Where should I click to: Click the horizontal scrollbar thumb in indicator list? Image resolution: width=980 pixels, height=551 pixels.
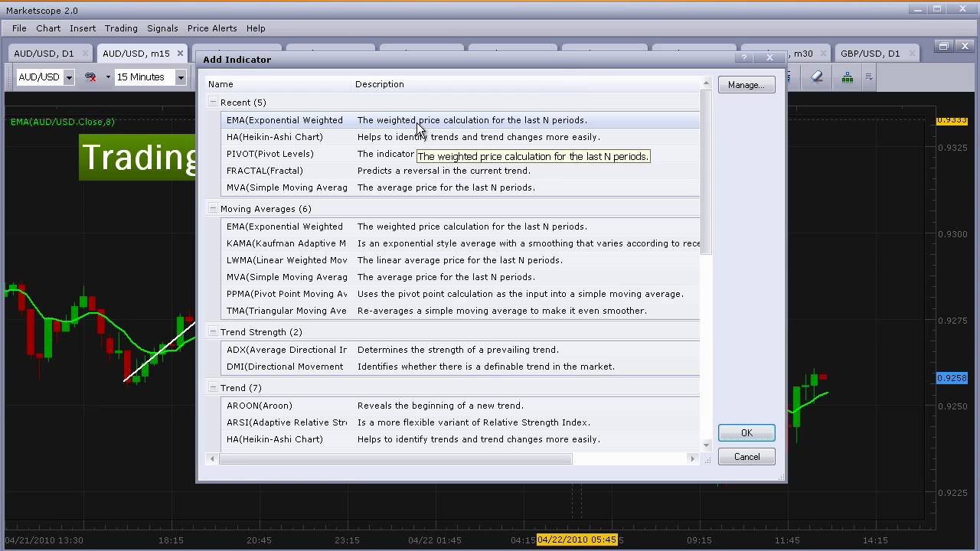point(395,458)
